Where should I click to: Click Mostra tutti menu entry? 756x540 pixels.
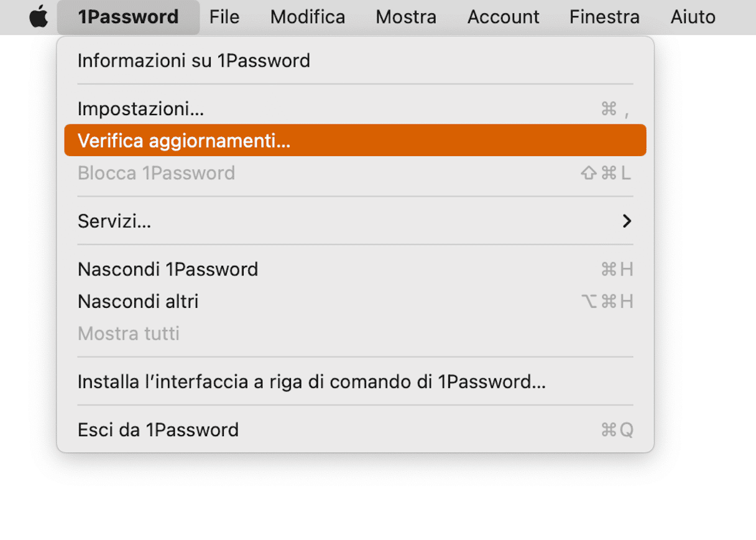point(129,333)
